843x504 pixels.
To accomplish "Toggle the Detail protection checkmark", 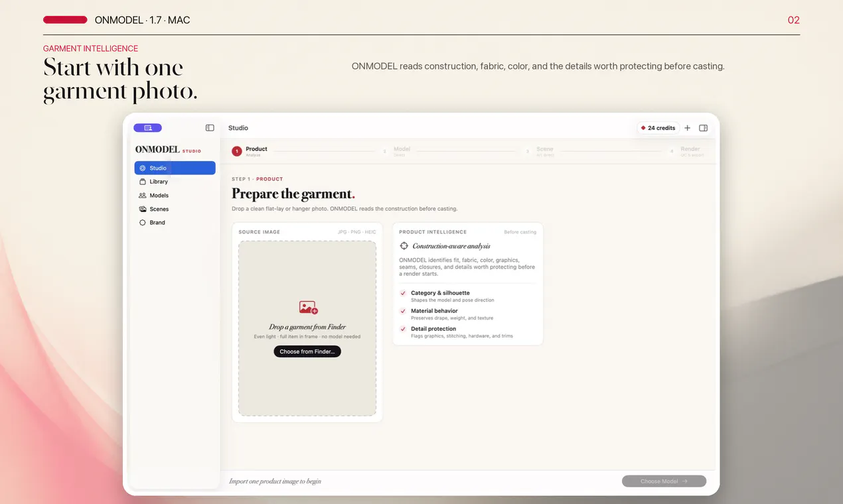I will tap(403, 329).
